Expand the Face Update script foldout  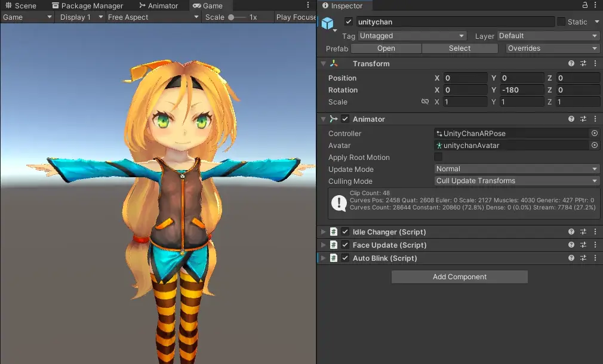pyautogui.click(x=323, y=245)
